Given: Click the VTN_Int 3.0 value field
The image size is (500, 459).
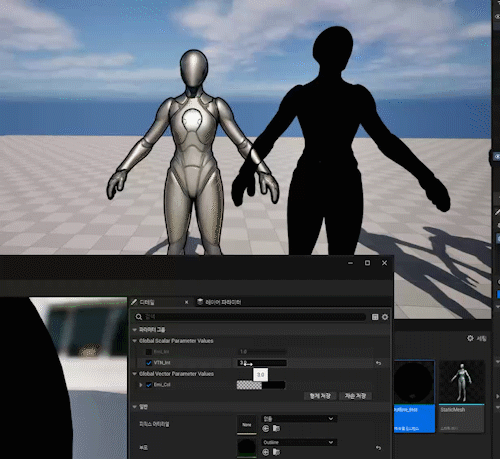Looking at the screenshot, I should [x=262, y=363].
